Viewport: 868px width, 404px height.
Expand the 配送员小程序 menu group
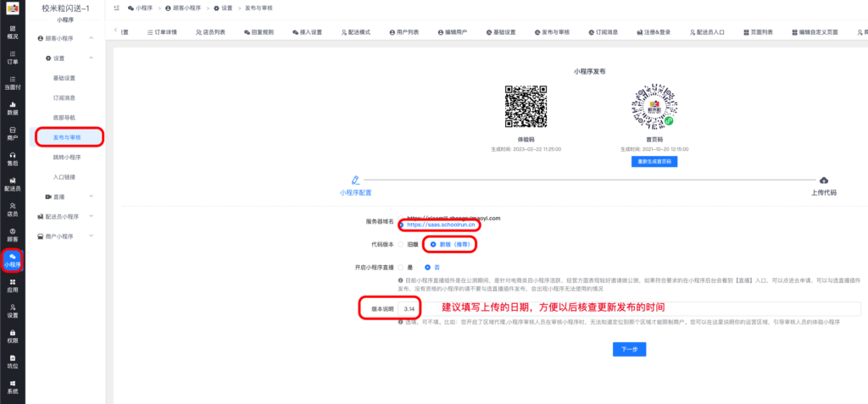(x=91, y=216)
